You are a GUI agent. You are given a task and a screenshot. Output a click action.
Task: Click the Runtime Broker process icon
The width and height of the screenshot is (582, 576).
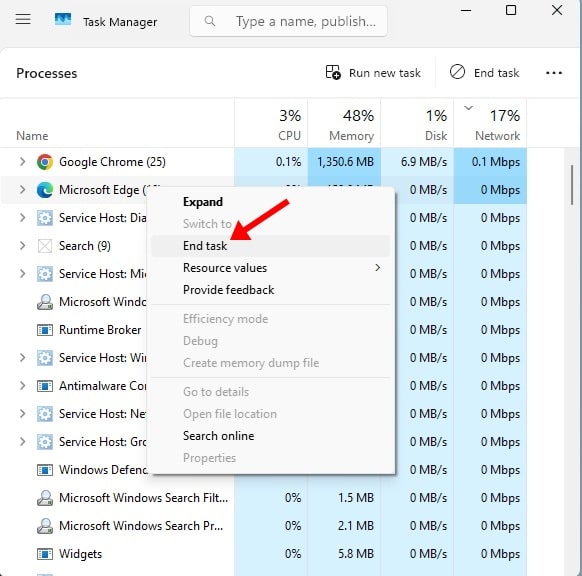click(x=45, y=330)
